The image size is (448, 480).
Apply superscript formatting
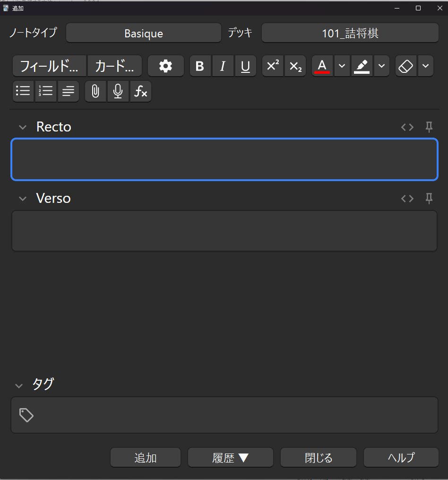tap(273, 66)
